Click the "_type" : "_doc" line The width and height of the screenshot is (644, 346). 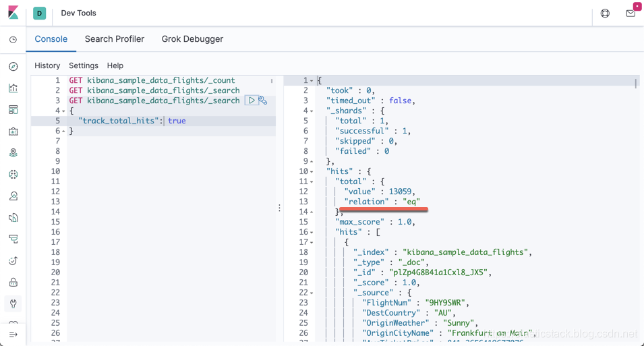391,262
